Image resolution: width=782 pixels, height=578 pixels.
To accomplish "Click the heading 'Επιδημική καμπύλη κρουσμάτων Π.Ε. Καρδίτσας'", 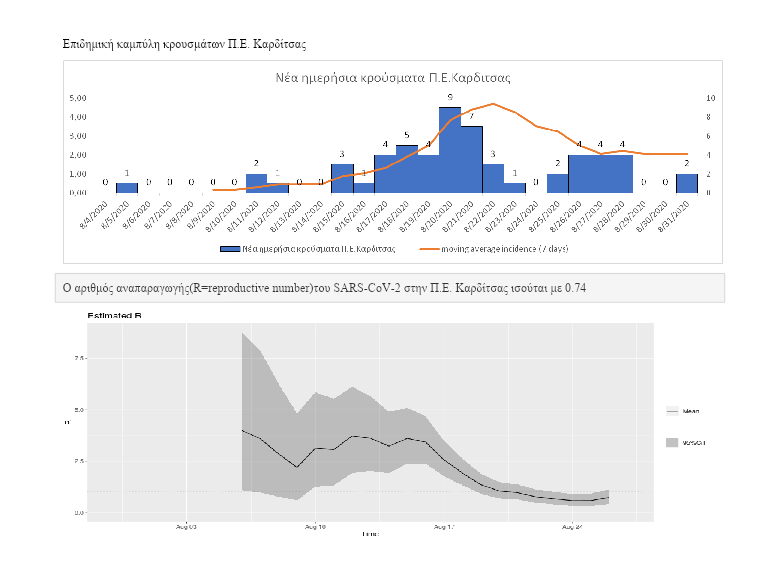I will [184, 45].
